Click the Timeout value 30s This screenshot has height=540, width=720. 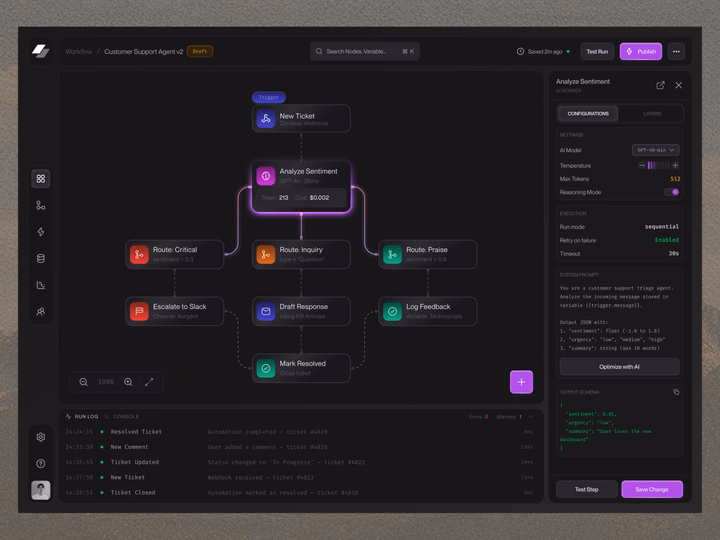(x=674, y=253)
